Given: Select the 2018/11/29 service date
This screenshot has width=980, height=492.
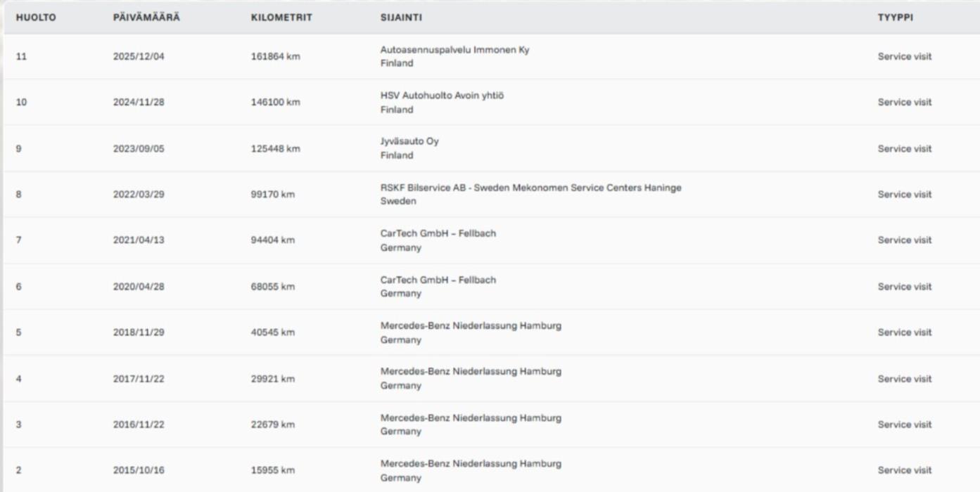Looking at the screenshot, I should [x=139, y=332].
